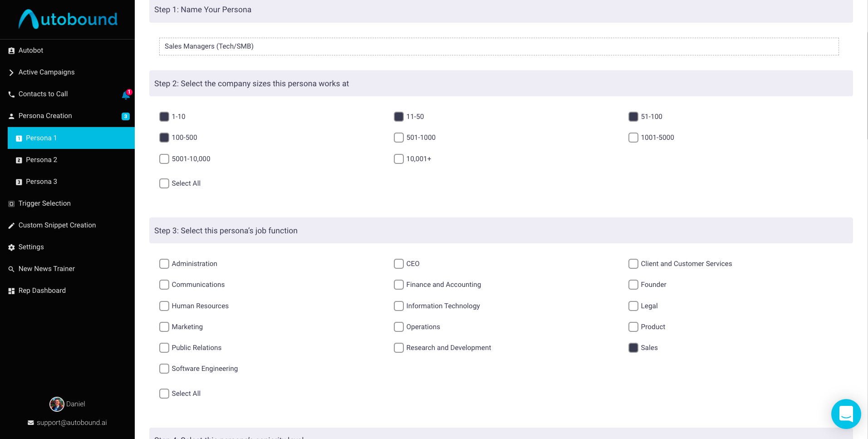The width and height of the screenshot is (868, 439).
Task: Open the Persona 2 item
Action: [x=41, y=160]
